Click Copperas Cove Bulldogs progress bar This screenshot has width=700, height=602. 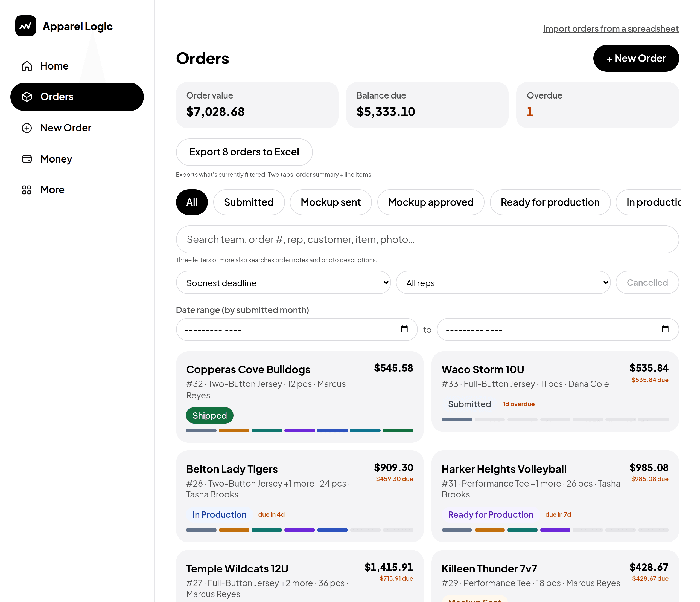pos(299,430)
